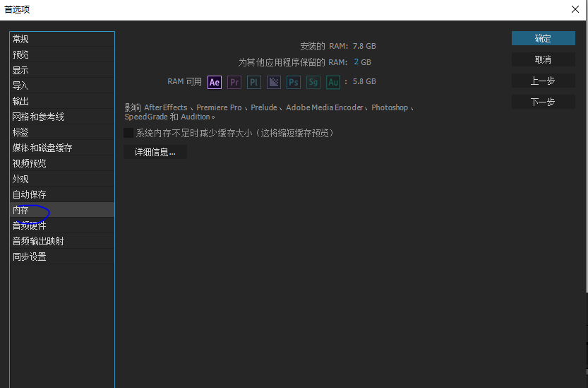The image size is (588, 388).
Task: Switch to 外观 preferences
Action: click(62, 180)
